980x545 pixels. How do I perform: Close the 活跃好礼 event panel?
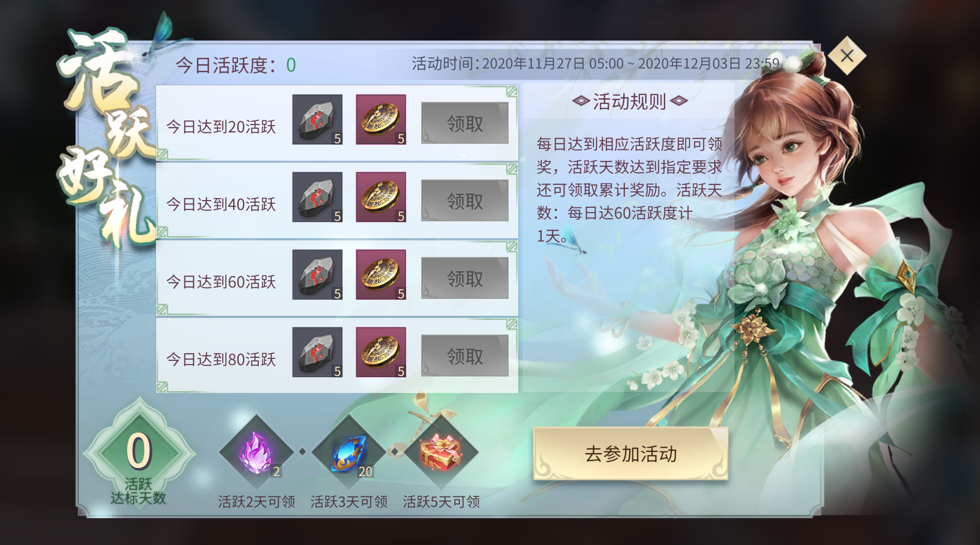(x=847, y=55)
